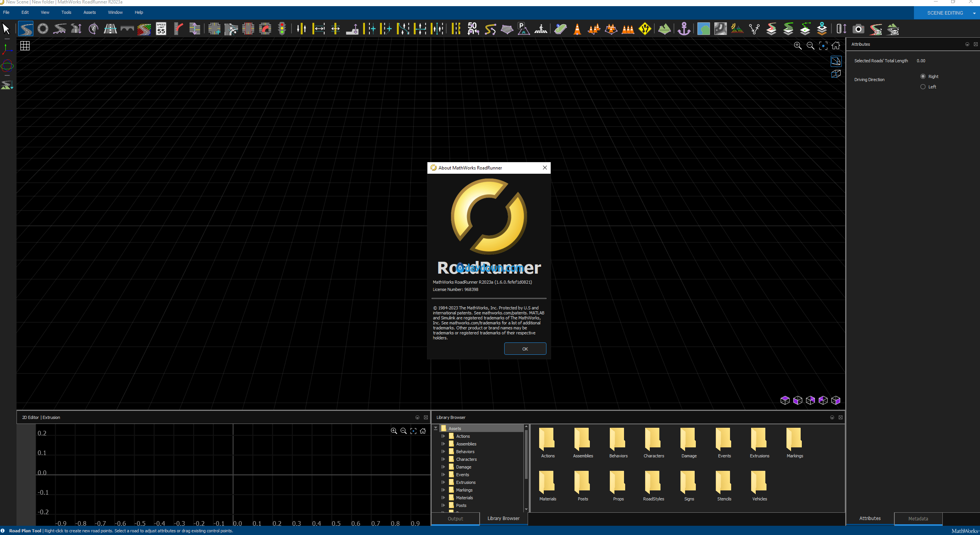Expand the Damage tree folder
This screenshot has width=980, height=535.
point(443,467)
